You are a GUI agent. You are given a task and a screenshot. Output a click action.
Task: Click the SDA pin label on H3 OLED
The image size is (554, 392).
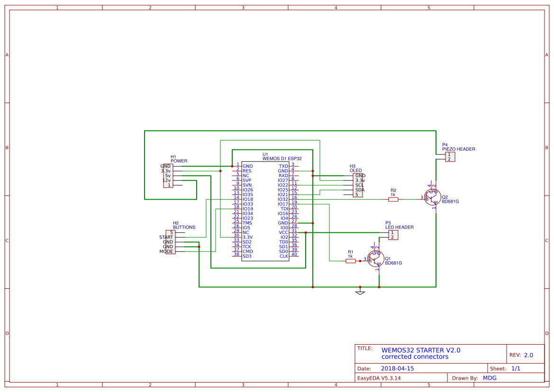pos(359,189)
